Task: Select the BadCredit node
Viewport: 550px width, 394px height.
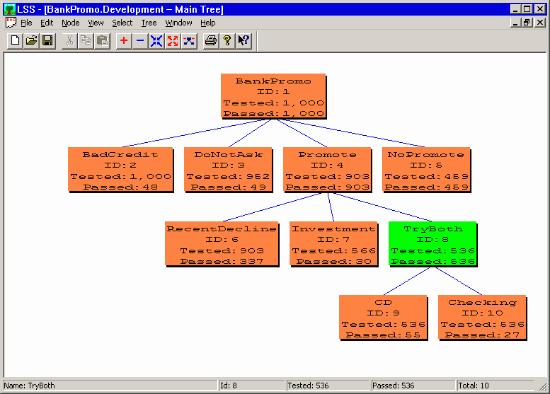Action: point(121,169)
